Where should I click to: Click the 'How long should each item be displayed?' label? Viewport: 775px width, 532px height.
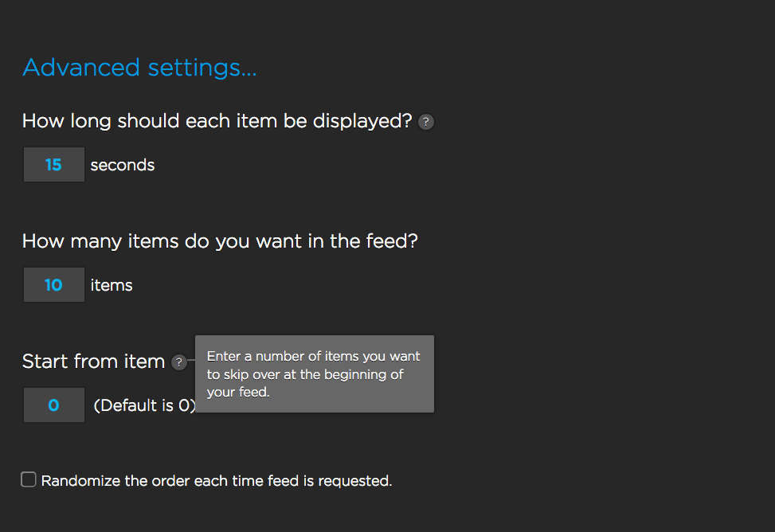tap(217, 122)
